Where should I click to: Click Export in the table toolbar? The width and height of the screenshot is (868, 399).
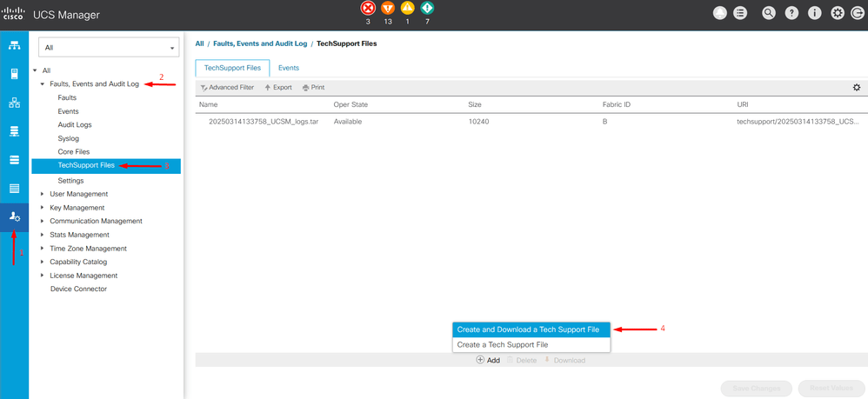[x=278, y=88]
